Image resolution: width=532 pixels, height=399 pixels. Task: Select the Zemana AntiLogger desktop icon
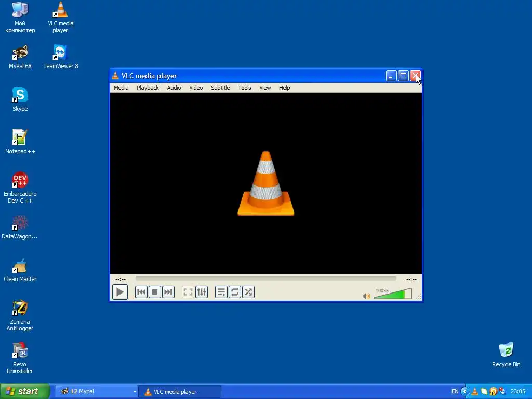click(x=20, y=315)
